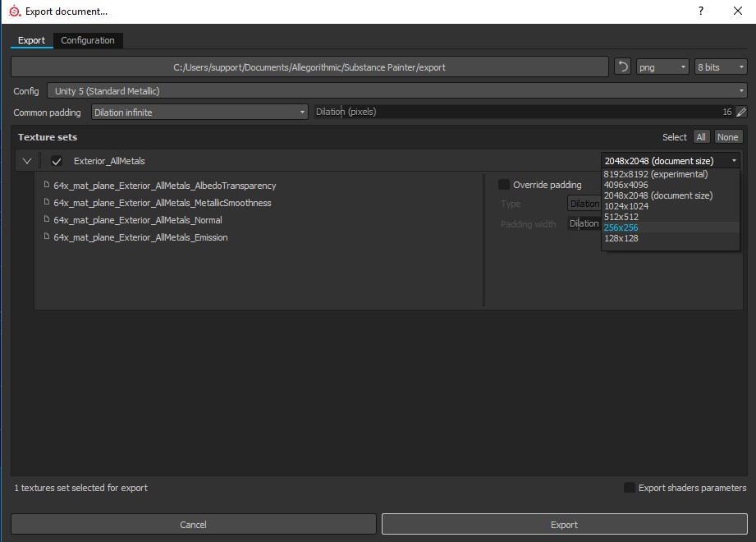This screenshot has width=756, height=542.
Task: Close the 2048x2048 document size dropdown
Action: tap(670, 161)
